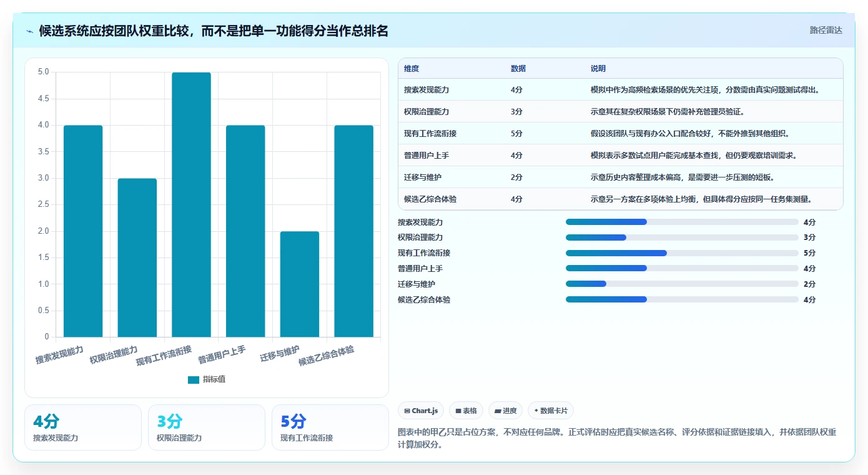Image resolution: width=868 pixels, height=475 pixels.
Task: Select the 数据卡片 tag chip
Action: tap(550, 411)
